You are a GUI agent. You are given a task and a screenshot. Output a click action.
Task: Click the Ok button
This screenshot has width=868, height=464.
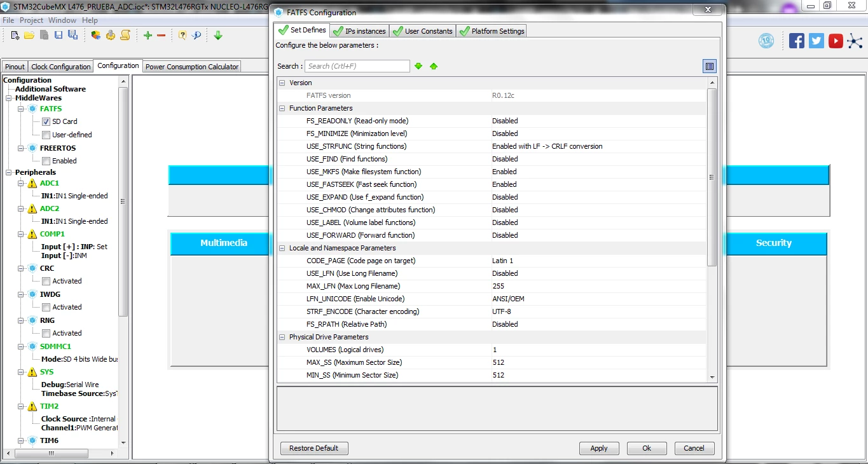pyautogui.click(x=647, y=448)
